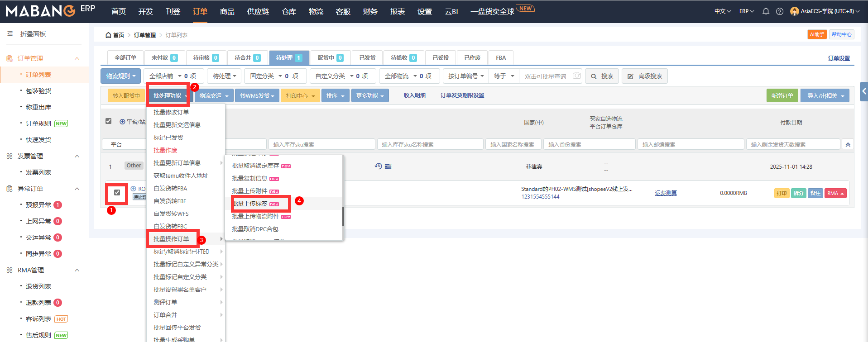Viewport: 868px width, 342px height.
Task: Open the 中文 language dropdown
Action: point(722,11)
